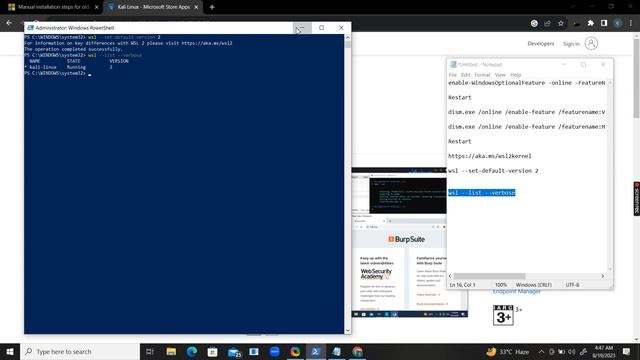Open the Burp Suite screenshot thumbnail

click(x=410, y=242)
